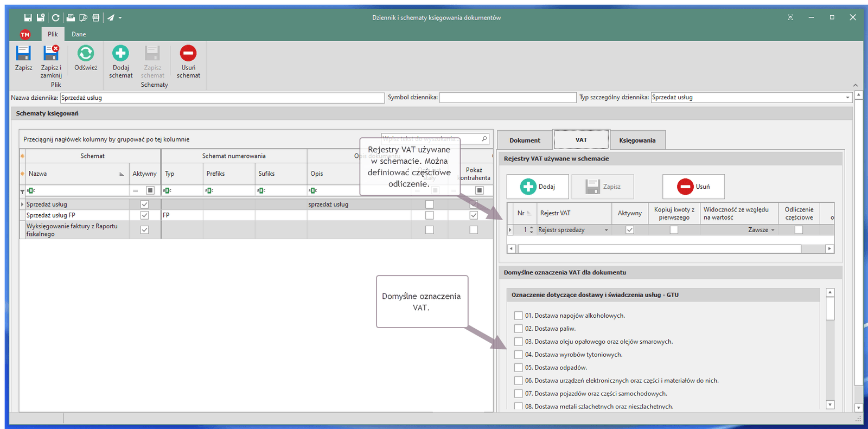Enable Odliczenie częściowe for Rejestr sprzedaży

799,230
